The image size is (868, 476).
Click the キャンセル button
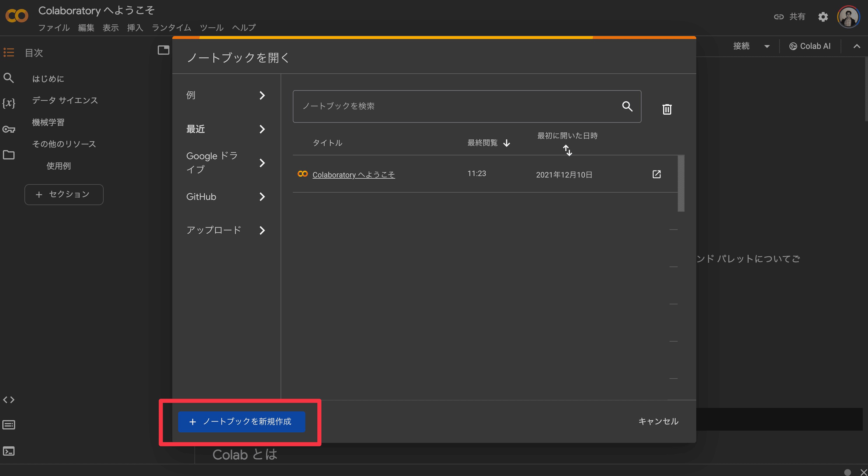coord(658,421)
